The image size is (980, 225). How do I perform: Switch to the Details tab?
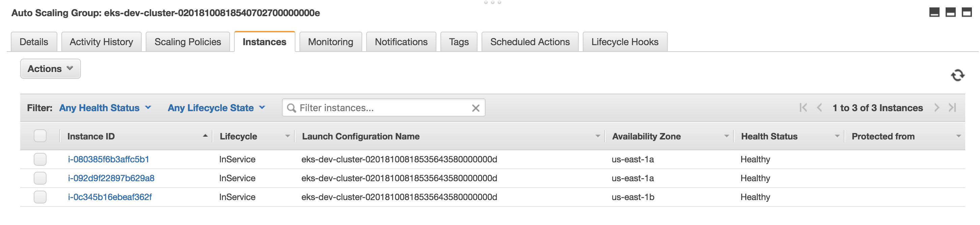tap(34, 42)
